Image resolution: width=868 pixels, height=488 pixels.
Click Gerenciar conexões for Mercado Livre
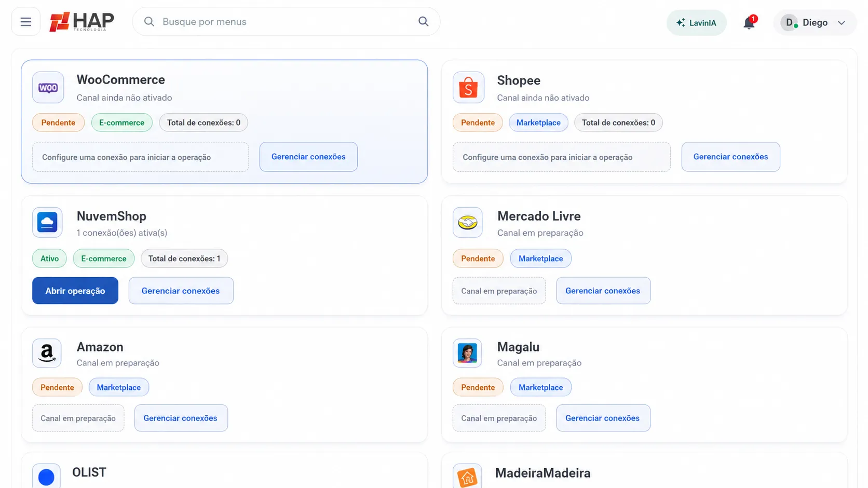pyautogui.click(x=603, y=291)
